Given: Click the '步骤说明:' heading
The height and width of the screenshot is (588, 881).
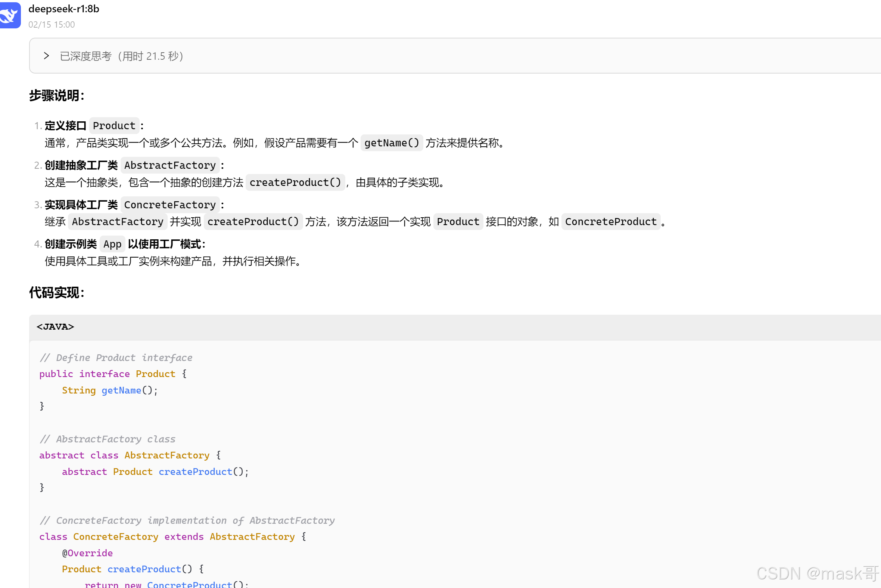Looking at the screenshot, I should (x=57, y=96).
